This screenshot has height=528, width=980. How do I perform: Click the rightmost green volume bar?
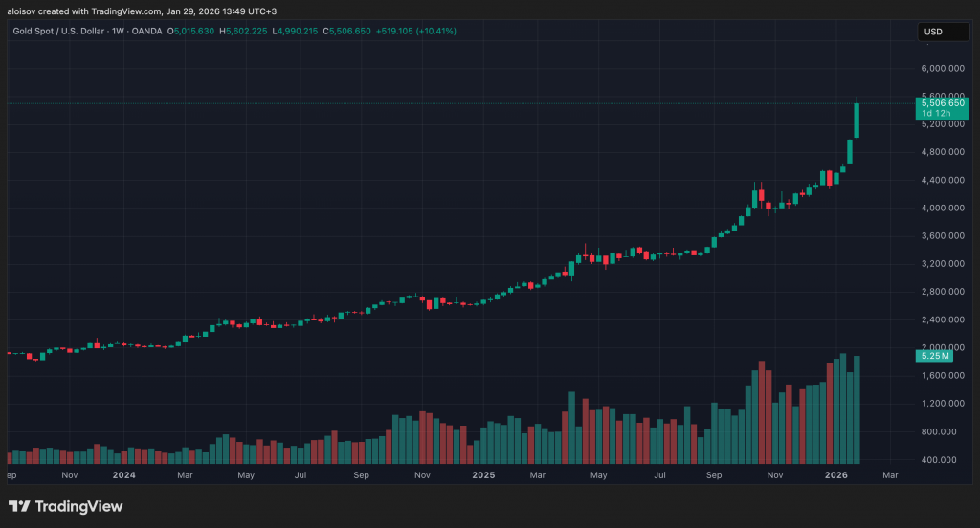[x=857, y=409]
